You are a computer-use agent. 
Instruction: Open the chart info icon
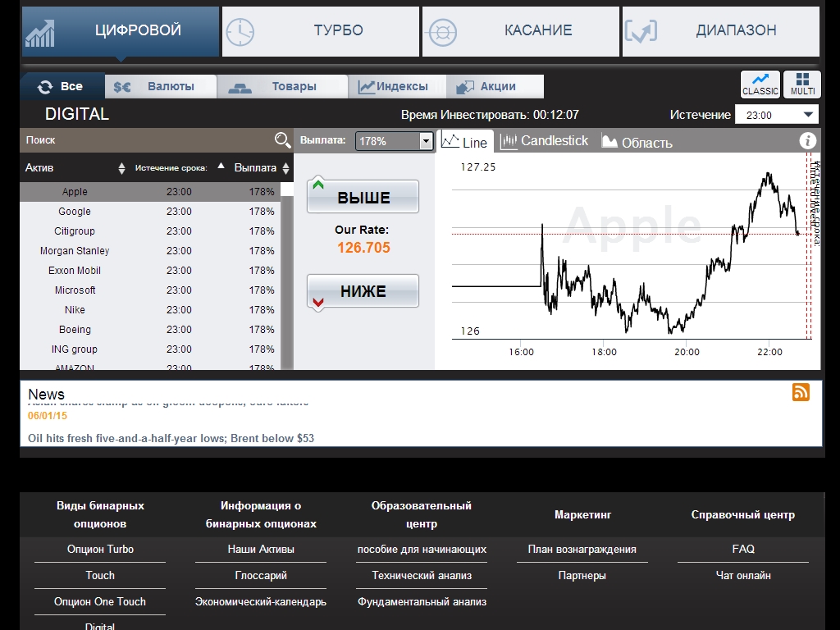[808, 140]
